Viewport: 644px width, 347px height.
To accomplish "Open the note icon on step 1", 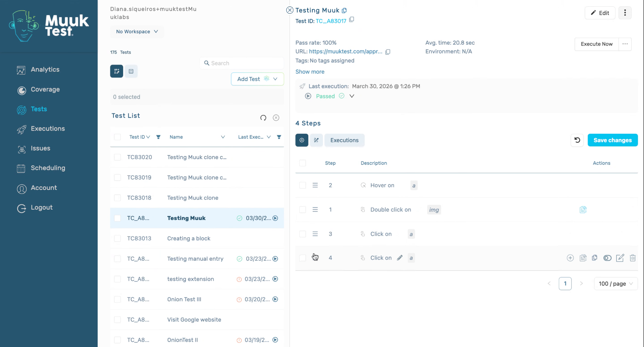I will pyautogui.click(x=583, y=210).
